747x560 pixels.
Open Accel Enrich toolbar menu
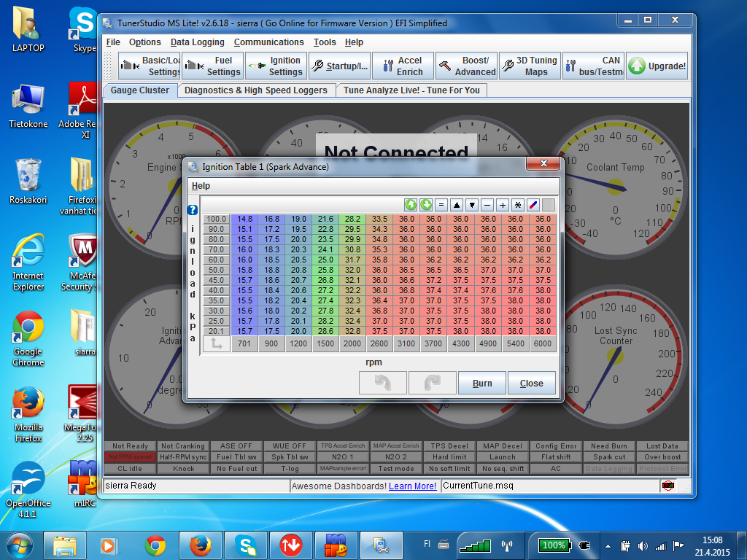403,66
